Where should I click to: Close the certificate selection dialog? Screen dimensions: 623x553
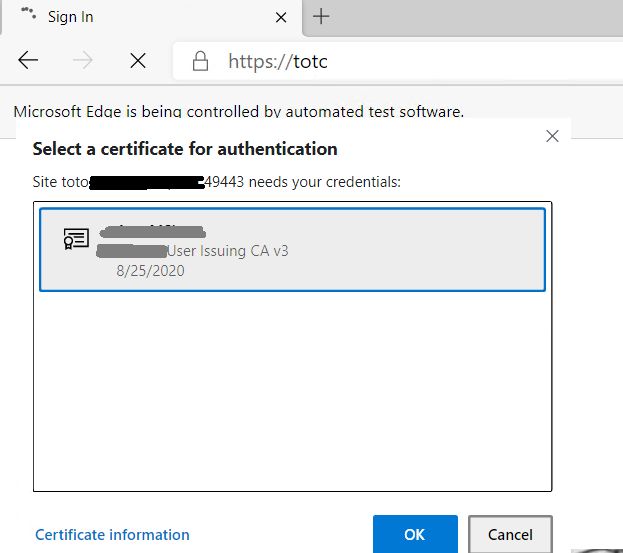[552, 136]
